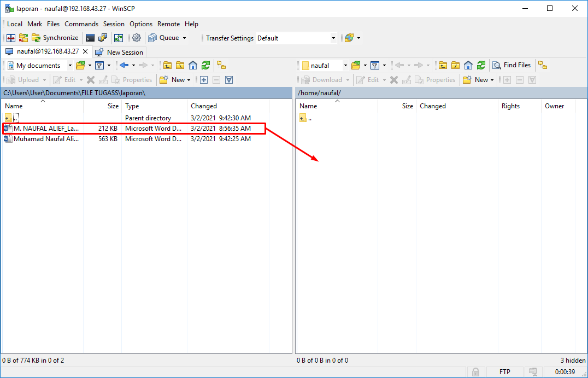Open the Local menu
The height and width of the screenshot is (378, 588).
[15, 24]
